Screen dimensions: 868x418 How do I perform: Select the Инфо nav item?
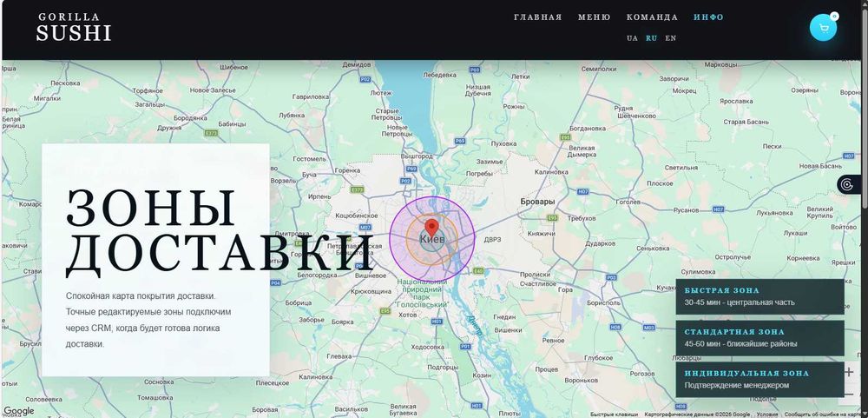coord(708,17)
